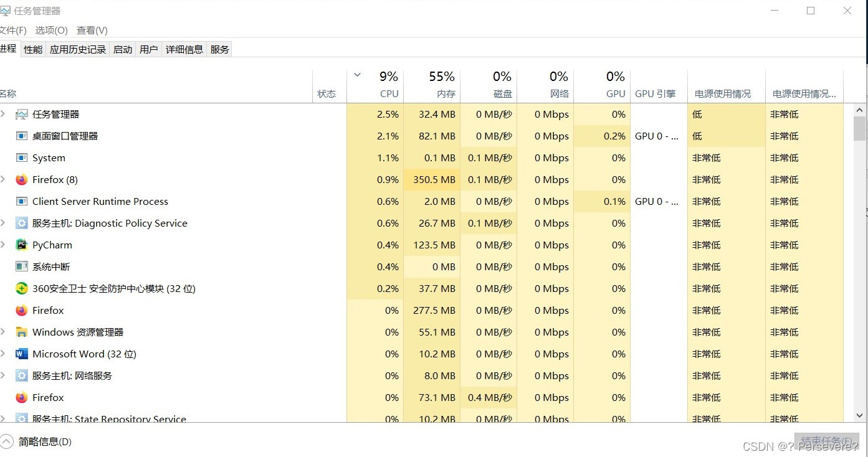The width and height of the screenshot is (868, 457).
Task: Expand the PyCharm process group
Action: (x=3, y=245)
